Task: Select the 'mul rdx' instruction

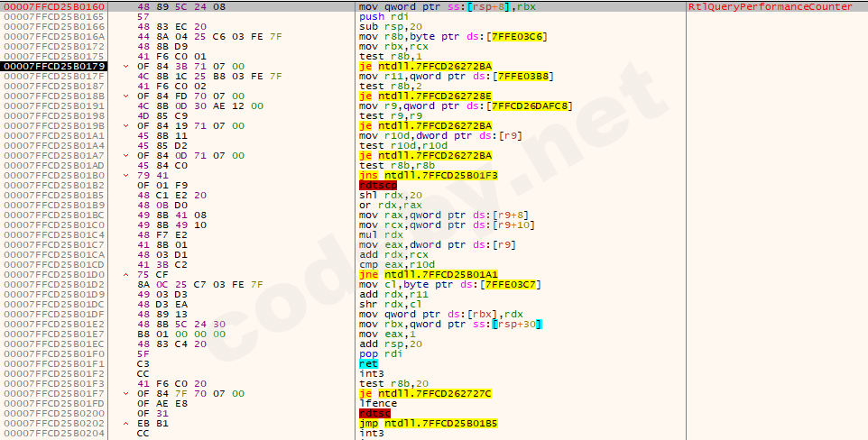Action: click(x=381, y=235)
